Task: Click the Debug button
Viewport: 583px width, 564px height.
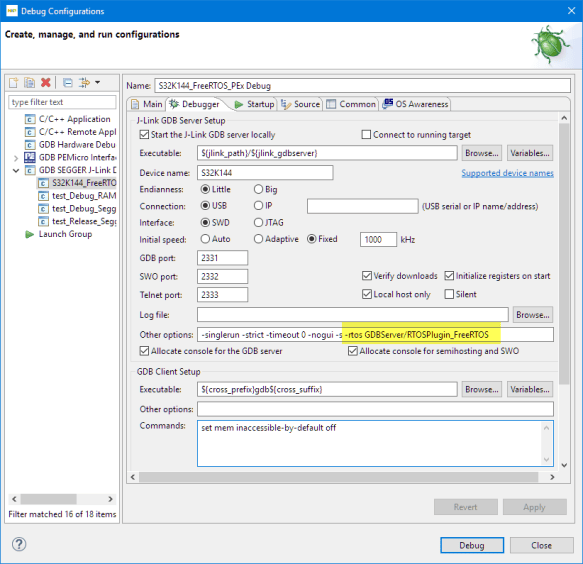Action: pos(472,545)
